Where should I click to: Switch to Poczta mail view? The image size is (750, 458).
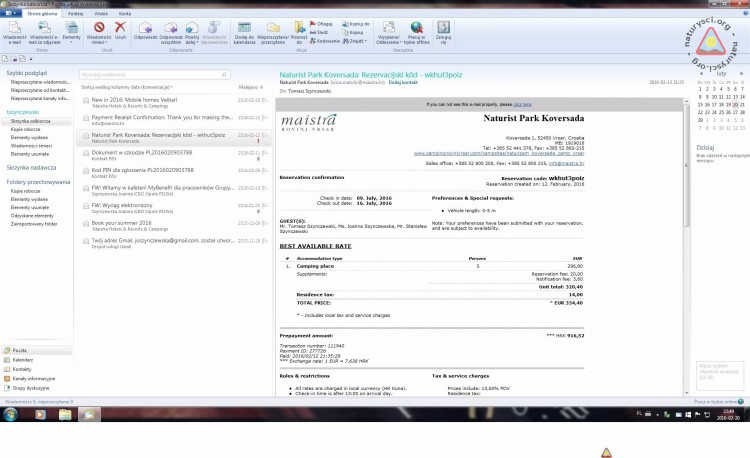click(x=20, y=350)
